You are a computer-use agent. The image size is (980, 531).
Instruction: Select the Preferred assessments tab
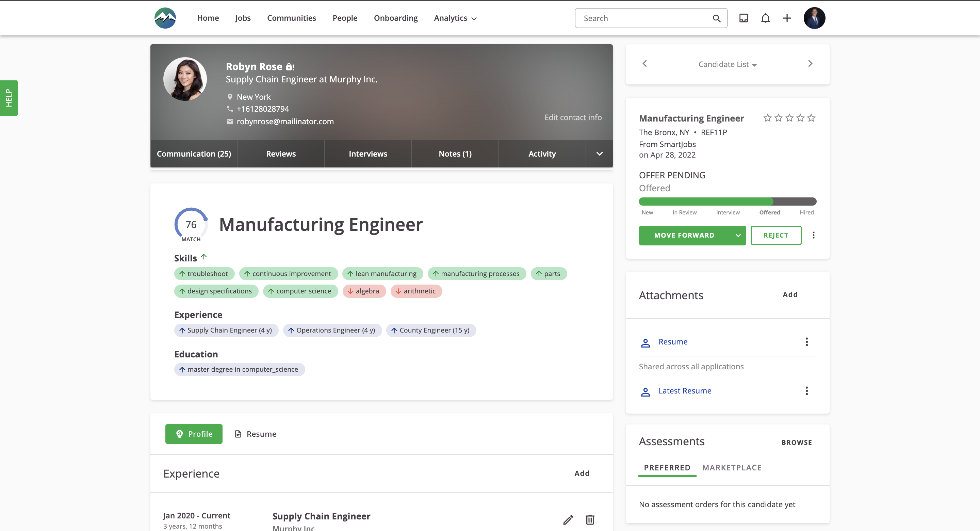pyautogui.click(x=667, y=468)
